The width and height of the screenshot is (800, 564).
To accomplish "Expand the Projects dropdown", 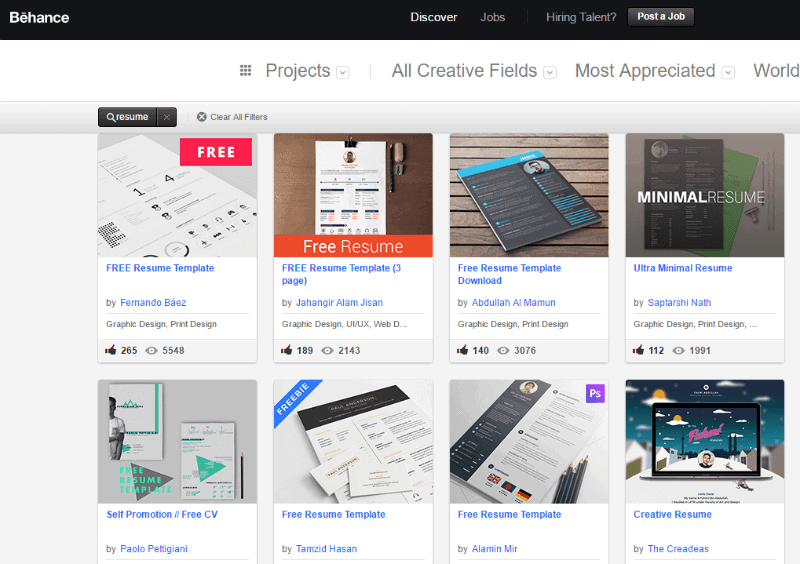I will tap(342, 72).
